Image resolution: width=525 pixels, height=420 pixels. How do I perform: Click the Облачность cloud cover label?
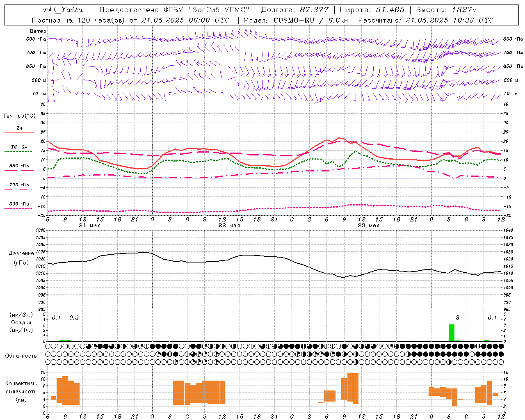coord(21,356)
